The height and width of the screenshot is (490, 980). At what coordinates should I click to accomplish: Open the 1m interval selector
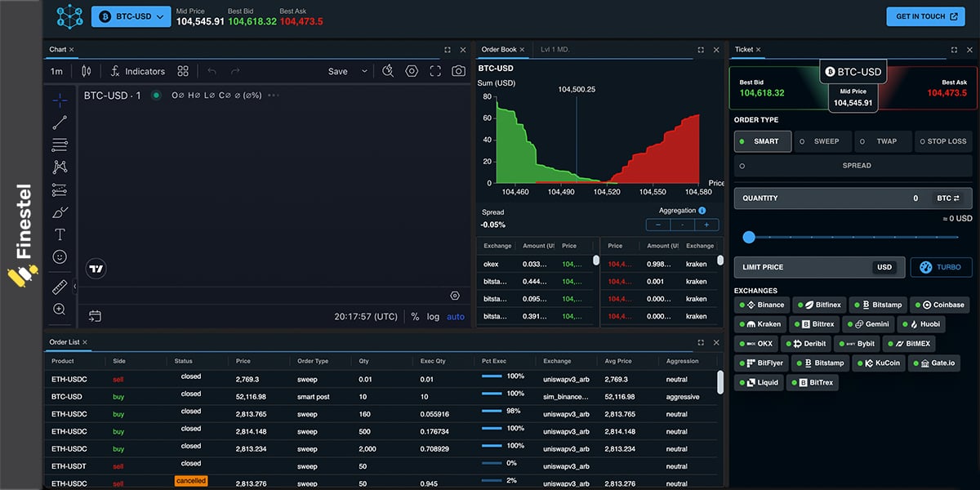pos(56,71)
